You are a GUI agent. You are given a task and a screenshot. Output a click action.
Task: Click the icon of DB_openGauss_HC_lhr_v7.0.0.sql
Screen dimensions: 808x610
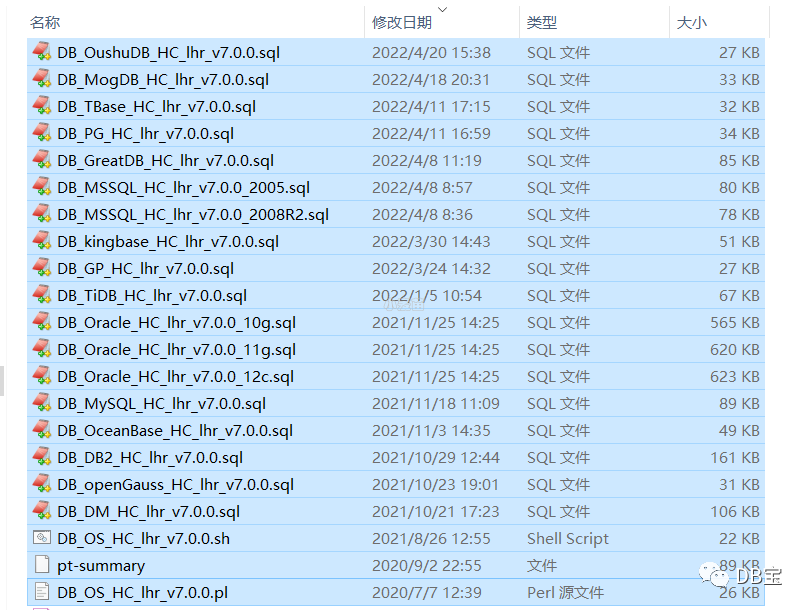click(42, 484)
